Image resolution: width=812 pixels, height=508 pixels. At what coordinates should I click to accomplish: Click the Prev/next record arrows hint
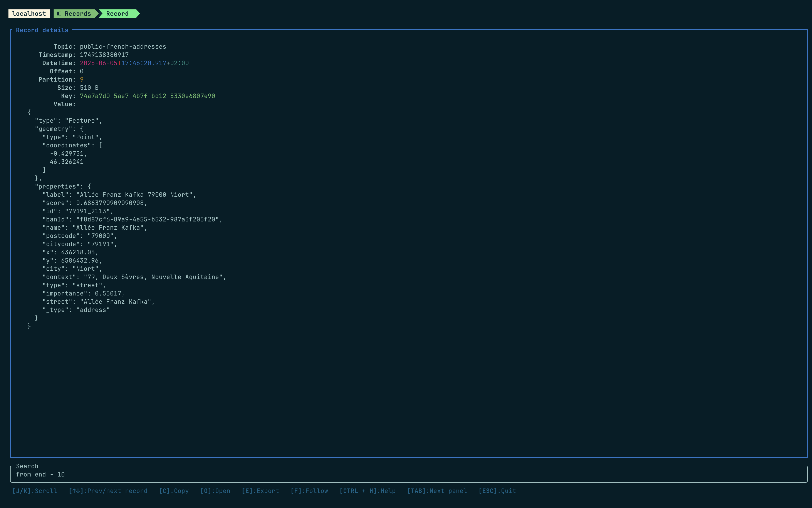click(x=108, y=491)
